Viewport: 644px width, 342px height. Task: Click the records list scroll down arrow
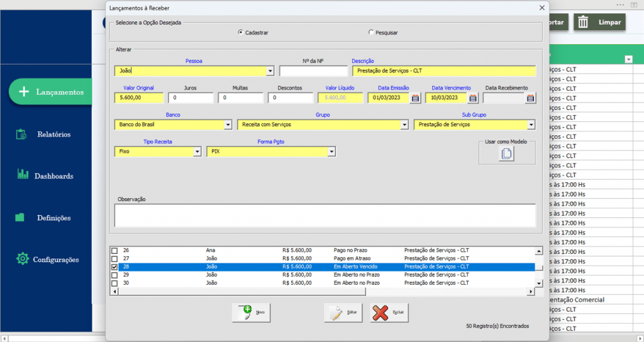(538, 284)
